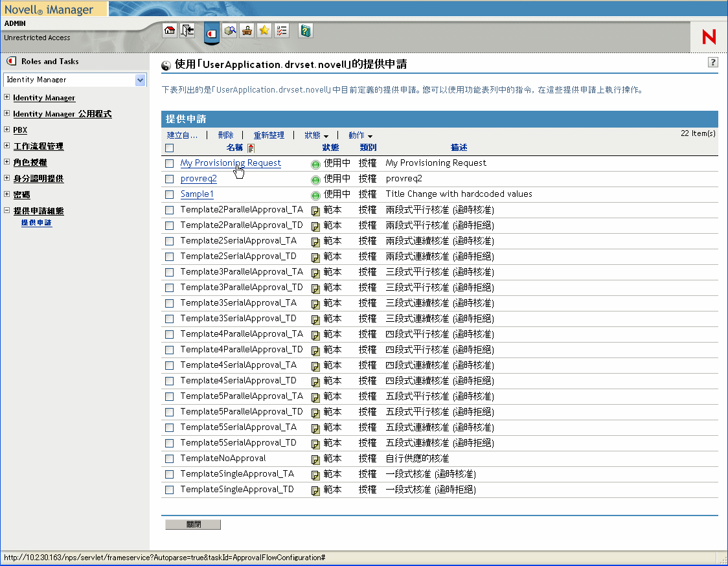Open the View Objects magnifier icon
The image size is (728, 566).
tap(229, 30)
